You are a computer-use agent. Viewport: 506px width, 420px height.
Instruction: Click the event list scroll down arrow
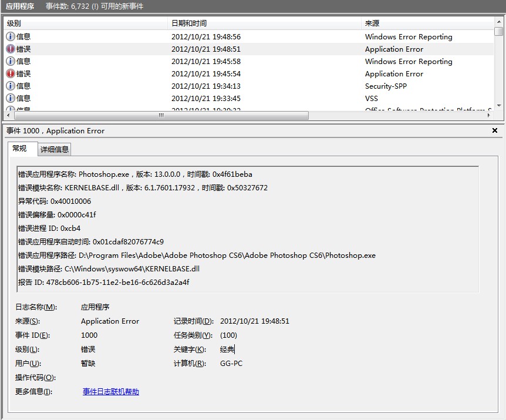tap(498, 105)
